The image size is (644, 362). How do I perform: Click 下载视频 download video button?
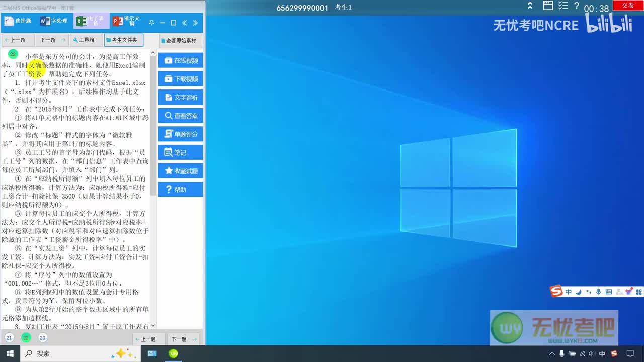(181, 79)
